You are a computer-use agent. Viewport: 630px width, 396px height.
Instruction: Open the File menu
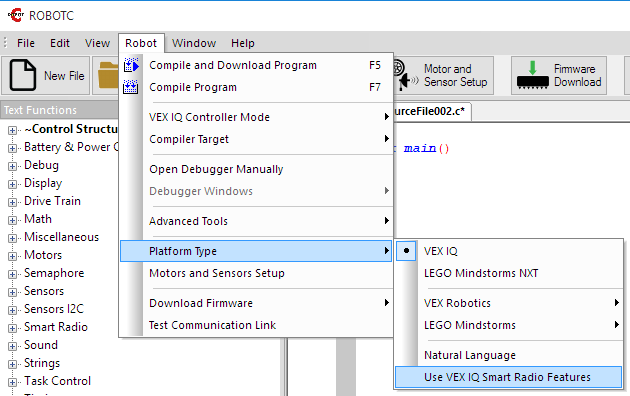[x=26, y=43]
